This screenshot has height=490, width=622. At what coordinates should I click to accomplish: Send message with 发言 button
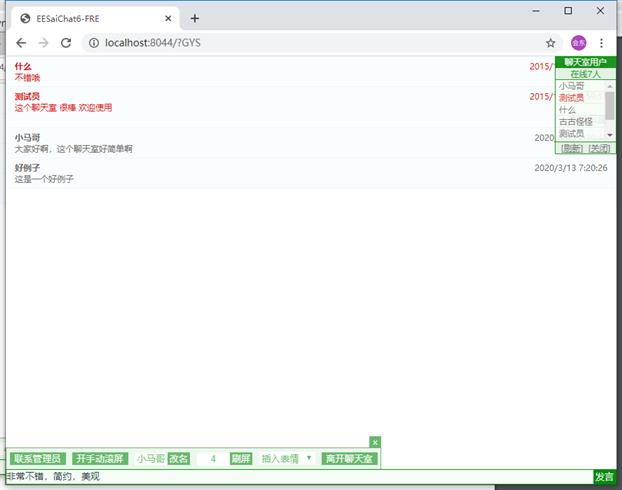click(604, 477)
